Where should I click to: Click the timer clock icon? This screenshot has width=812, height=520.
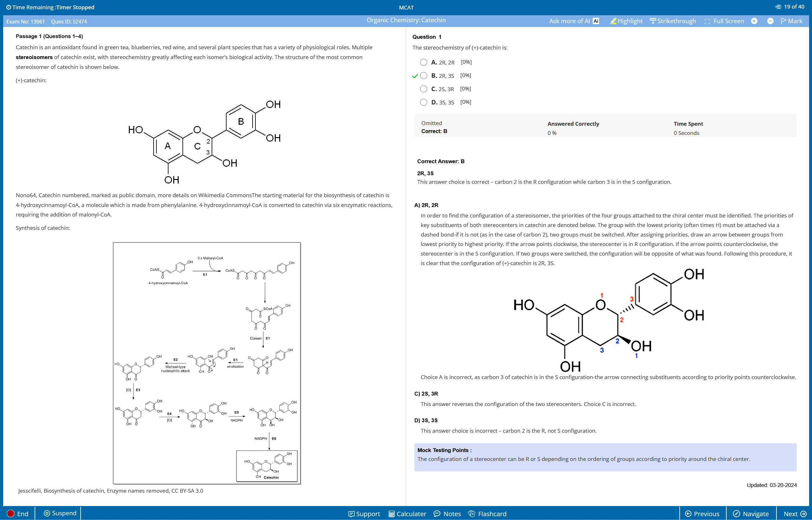pyautogui.click(x=9, y=7)
